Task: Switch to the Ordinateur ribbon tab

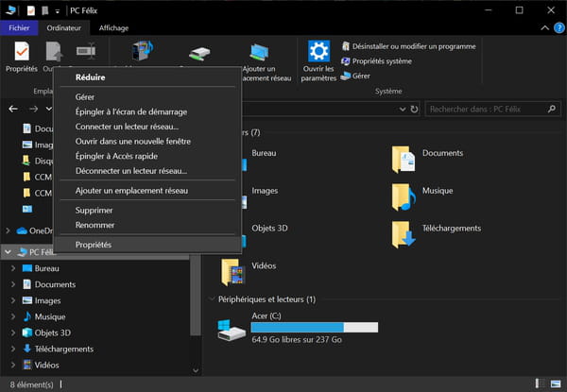Action: (63, 27)
